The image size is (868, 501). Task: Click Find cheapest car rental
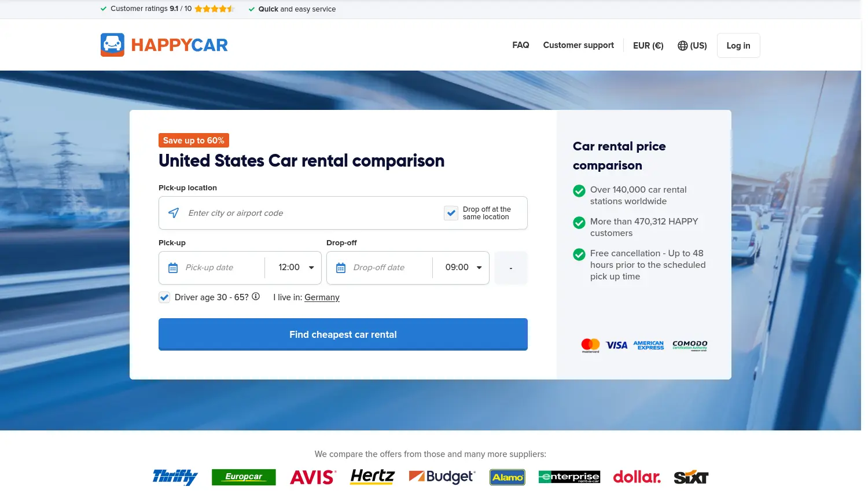click(x=343, y=334)
